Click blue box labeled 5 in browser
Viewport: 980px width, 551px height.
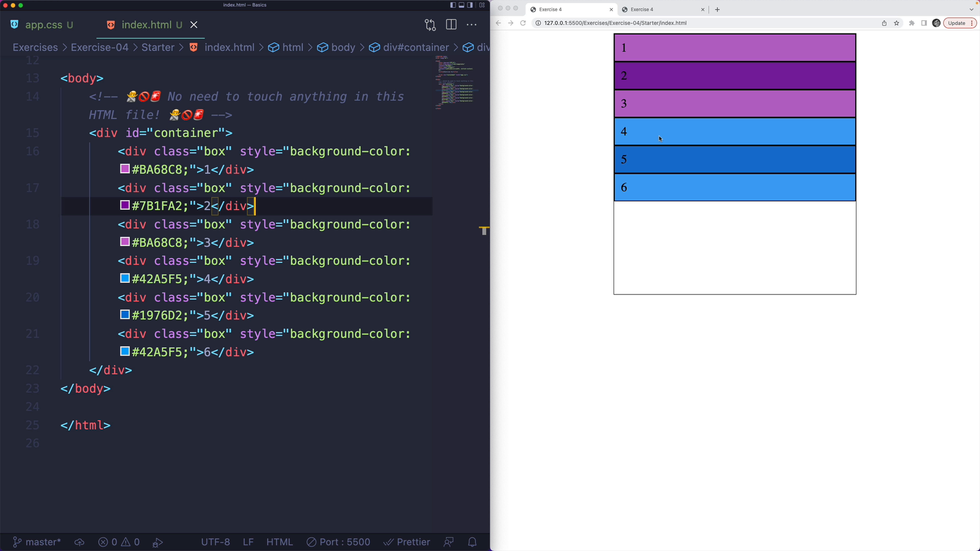coord(734,159)
